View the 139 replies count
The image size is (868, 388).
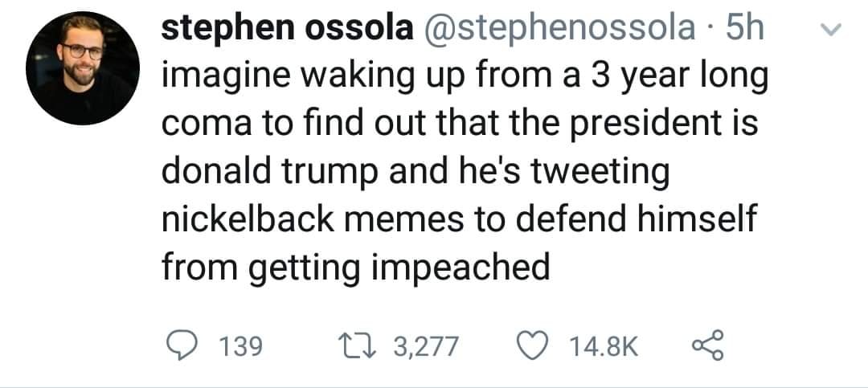240,347
